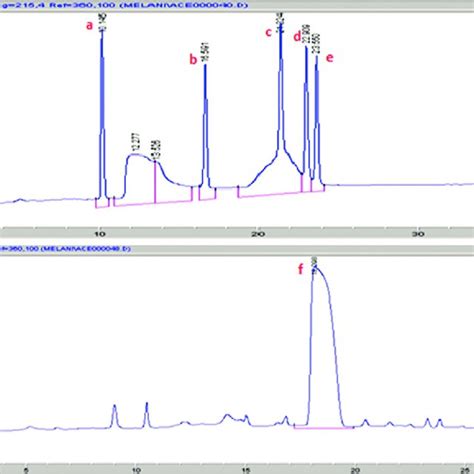Select the retention time label above peak a
474x474 pixels.
(102, 22)
